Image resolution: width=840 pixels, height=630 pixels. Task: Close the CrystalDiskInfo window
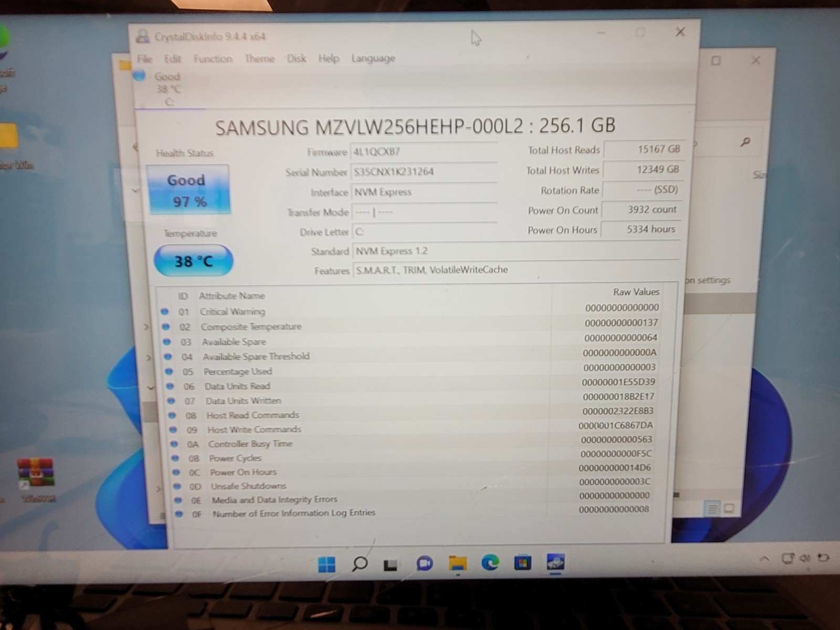point(680,31)
